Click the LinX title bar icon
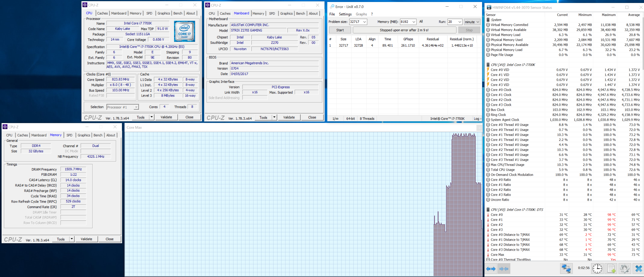 [332, 6]
